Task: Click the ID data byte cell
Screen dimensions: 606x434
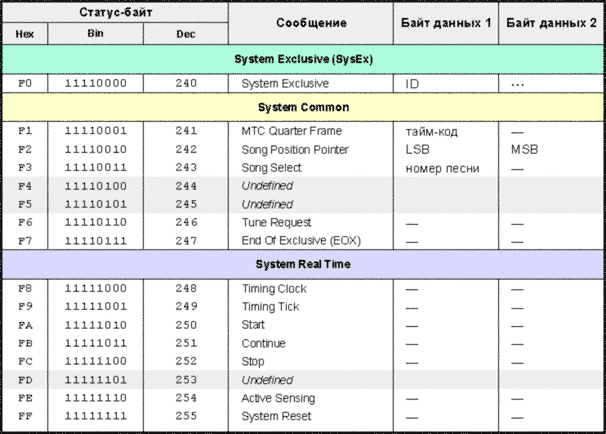Action: 412,84
